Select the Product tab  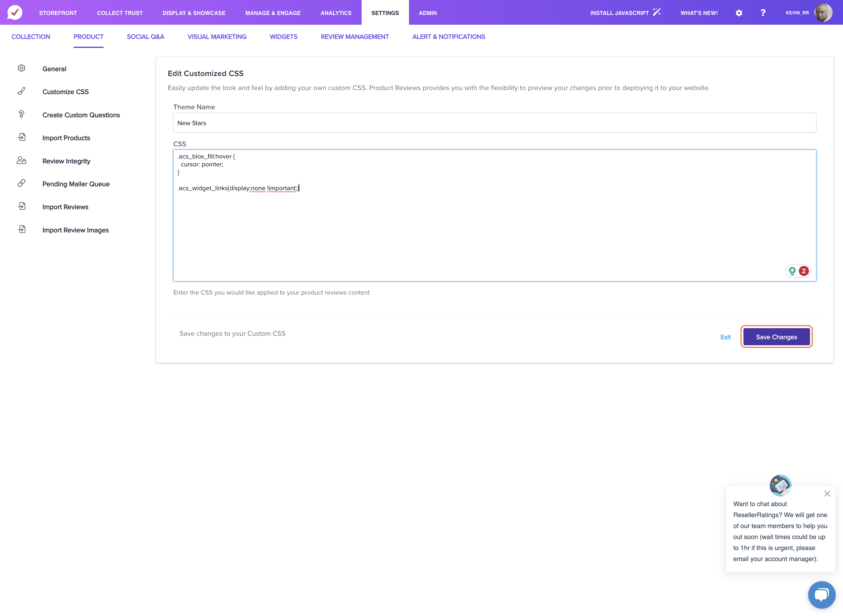coord(88,37)
